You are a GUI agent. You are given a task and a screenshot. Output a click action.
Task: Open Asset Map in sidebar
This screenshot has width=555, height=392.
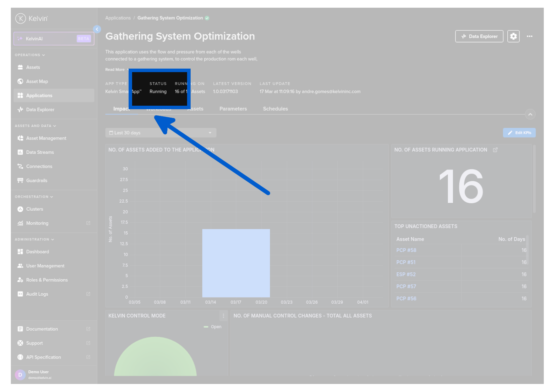point(37,82)
